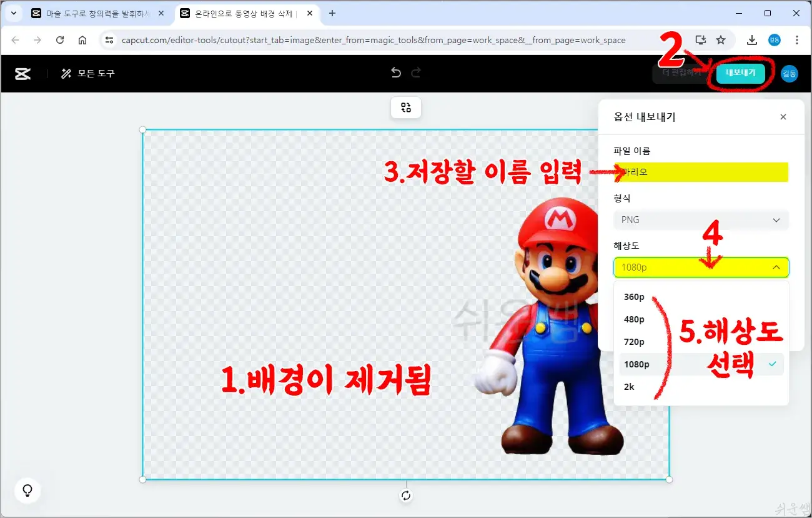Collapse the 해상도 1080p dropdown
This screenshot has height=518, width=812.
[701, 267]
